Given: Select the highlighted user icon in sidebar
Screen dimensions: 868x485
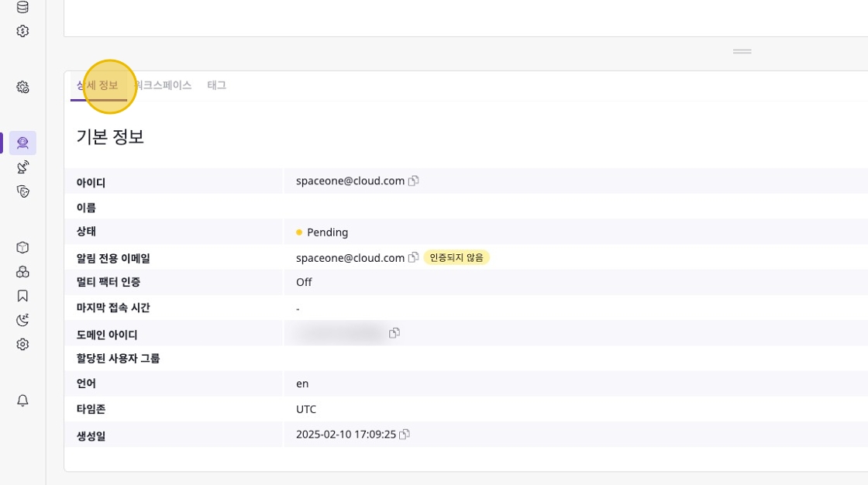Looking at the screenshot, I should [22, 143].
